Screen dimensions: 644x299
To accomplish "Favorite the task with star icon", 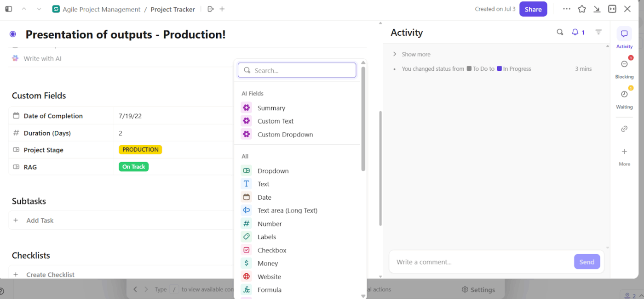I will 582,9.
